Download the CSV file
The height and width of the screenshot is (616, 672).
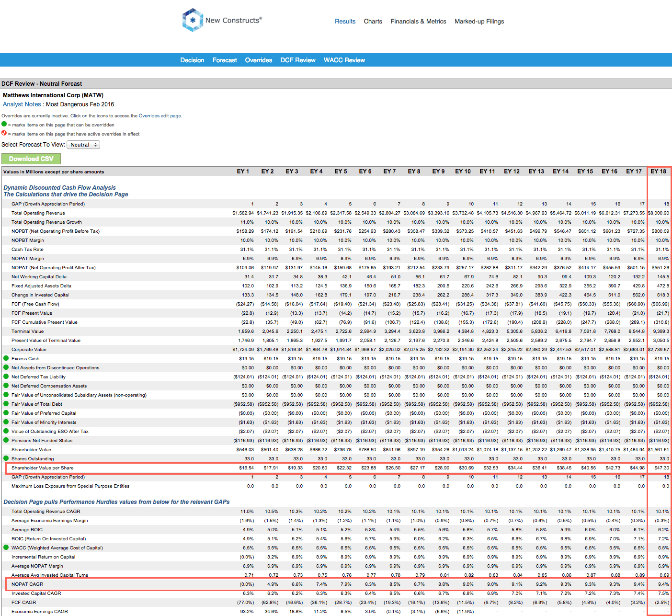[31, 159]
